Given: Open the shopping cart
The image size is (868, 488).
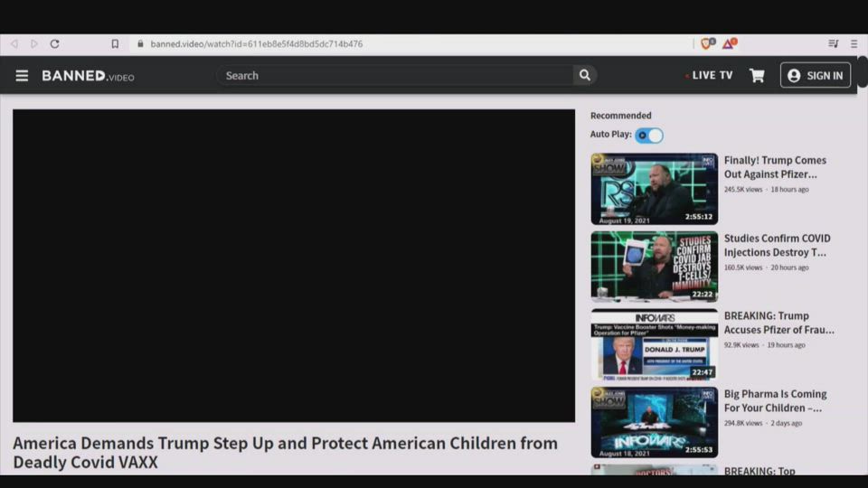Looking at the screenshot, I should pyautogui.click(x=757, y=76).
